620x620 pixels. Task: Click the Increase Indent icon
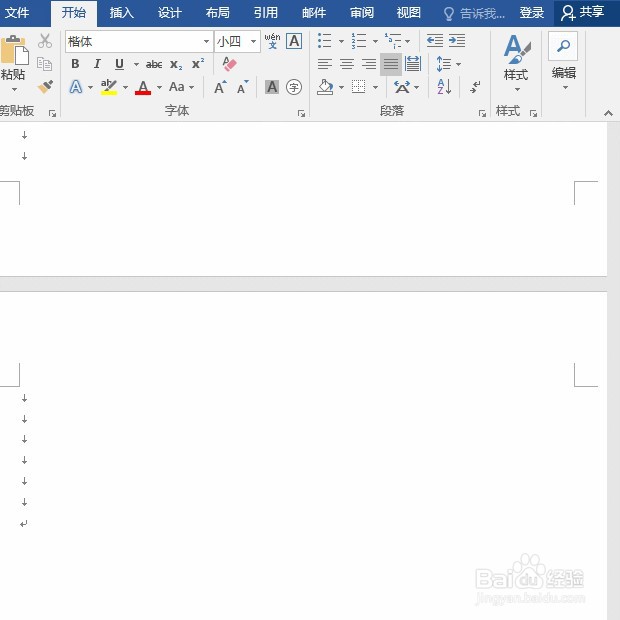click(x=457, y=40)
